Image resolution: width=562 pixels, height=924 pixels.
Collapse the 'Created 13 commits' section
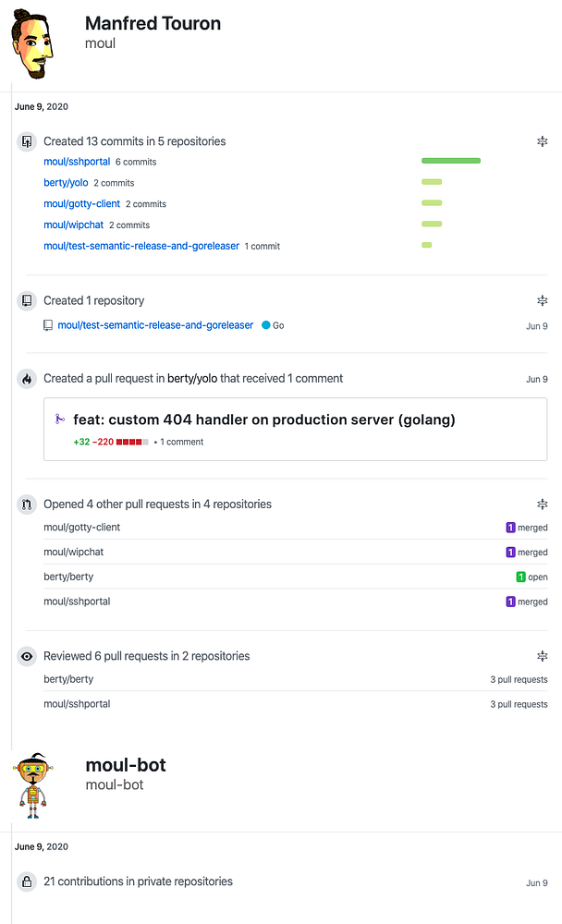[x=543, y=141]
